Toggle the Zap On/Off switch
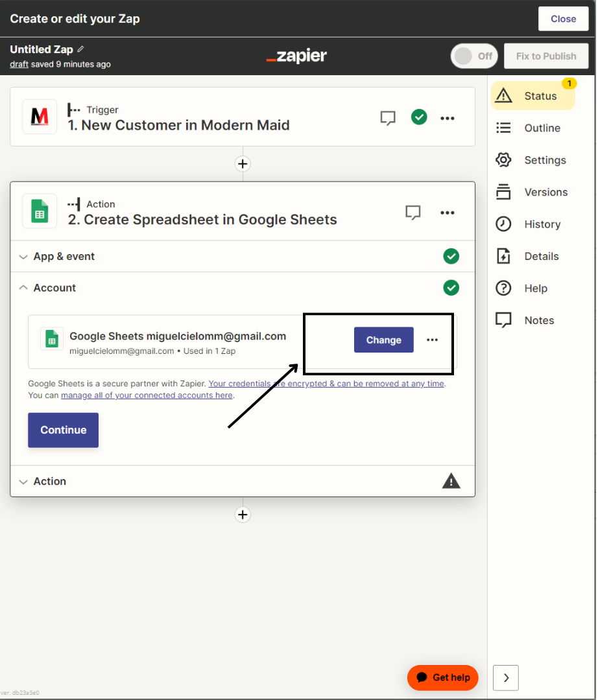 [x=473, y=56]
